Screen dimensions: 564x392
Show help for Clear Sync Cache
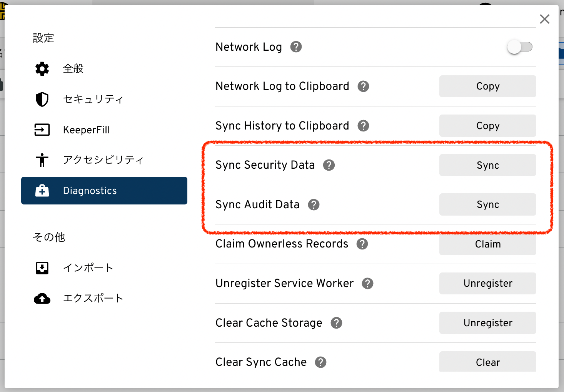pyautogui.click(x=320, y=362)
